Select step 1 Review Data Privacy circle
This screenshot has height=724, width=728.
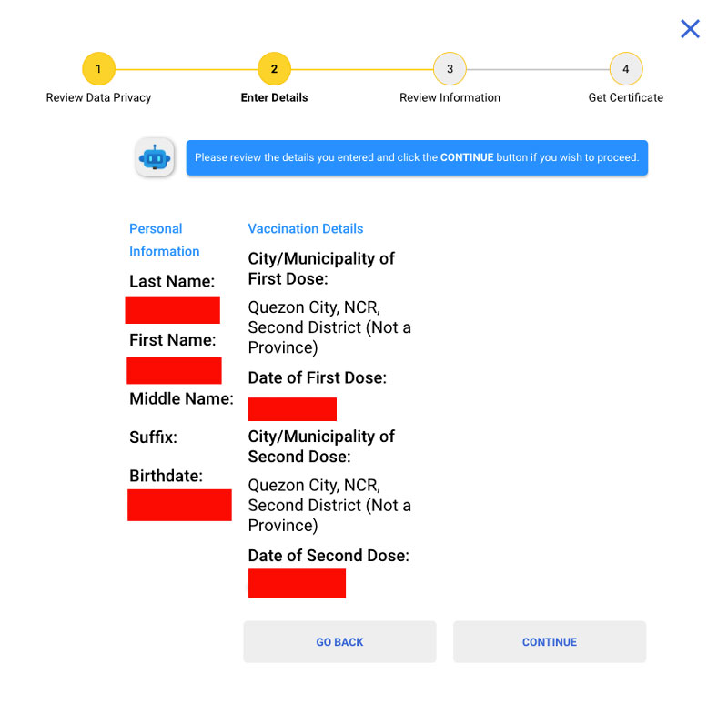pos(98,68)
